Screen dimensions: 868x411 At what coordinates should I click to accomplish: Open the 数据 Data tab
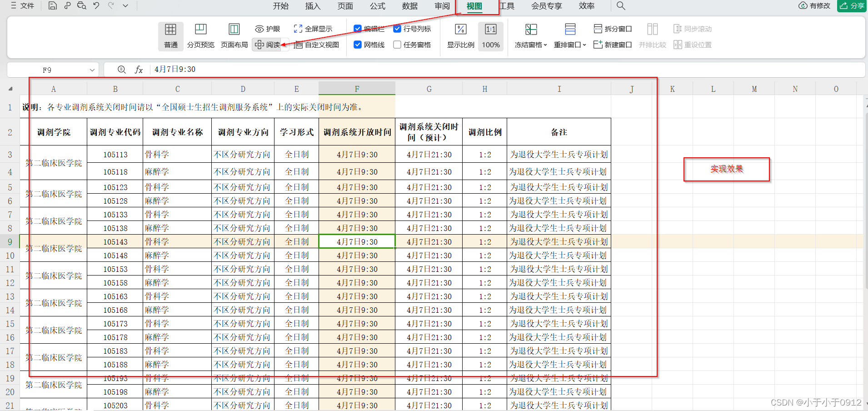pos(409,6)
